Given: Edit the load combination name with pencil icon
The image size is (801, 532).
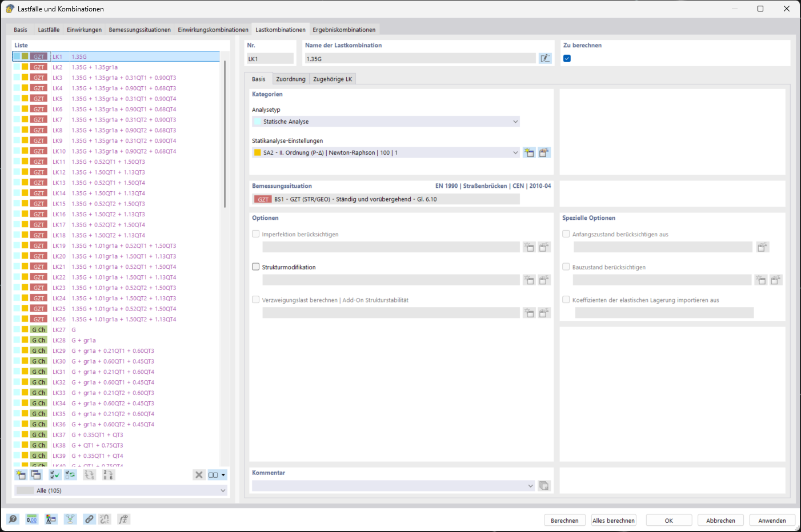Looking at the screenshot, I should tap(545, 58).
